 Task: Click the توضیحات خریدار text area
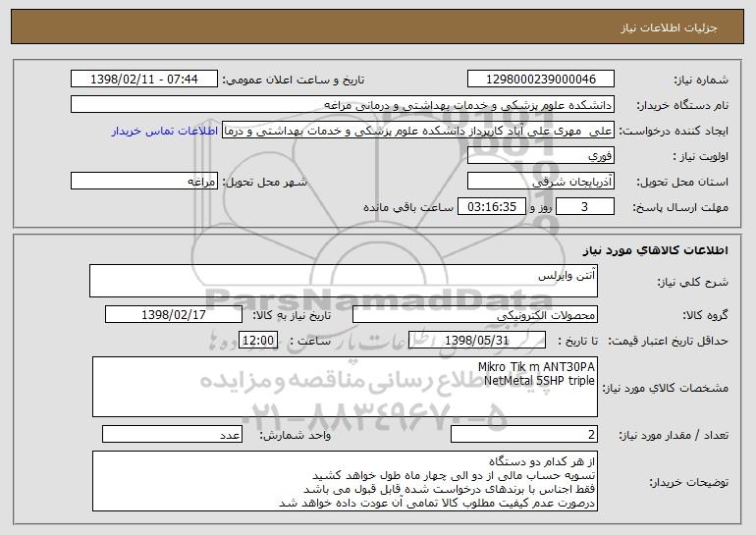click(345, 481)
